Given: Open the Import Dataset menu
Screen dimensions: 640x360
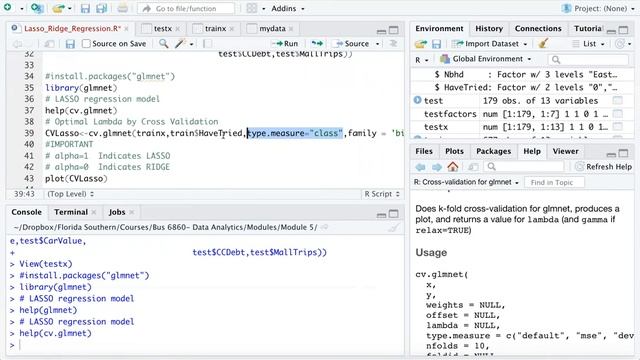Looking at the screenshot, I should [x=489, y=44].
